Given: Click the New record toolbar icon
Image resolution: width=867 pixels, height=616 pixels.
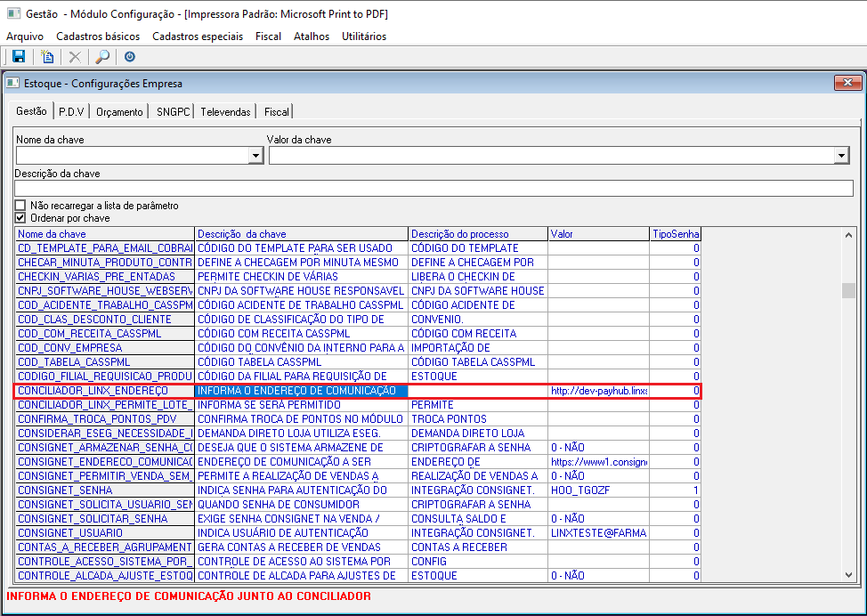Looking at the screenshot, I should pyautogui.click(x=47, y=57).
